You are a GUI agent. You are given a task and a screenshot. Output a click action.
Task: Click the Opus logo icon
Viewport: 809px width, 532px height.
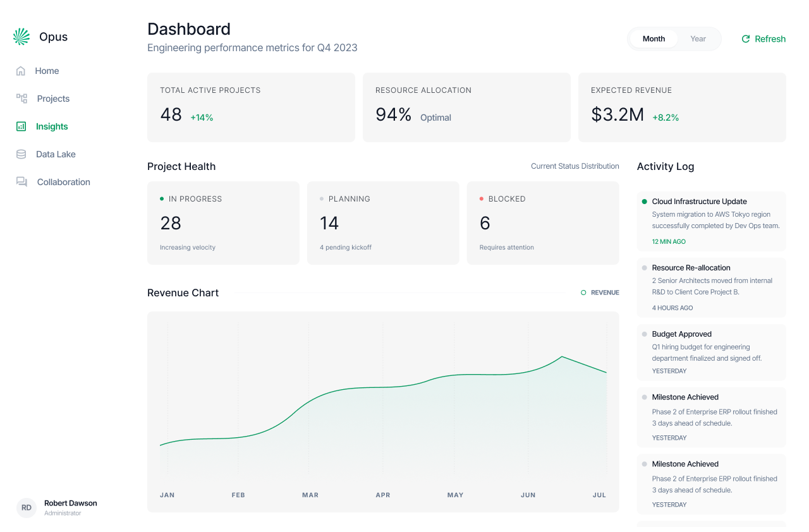pos(21,36)
